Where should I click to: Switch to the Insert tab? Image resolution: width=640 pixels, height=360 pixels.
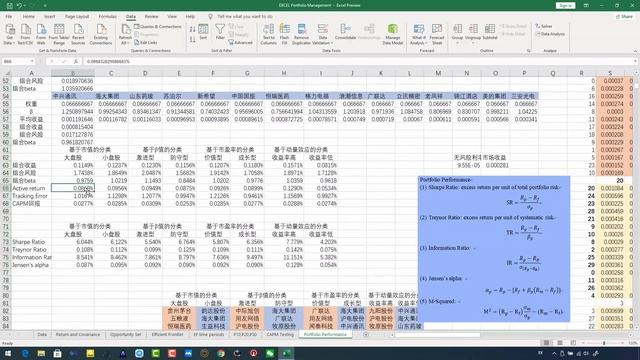49,17
